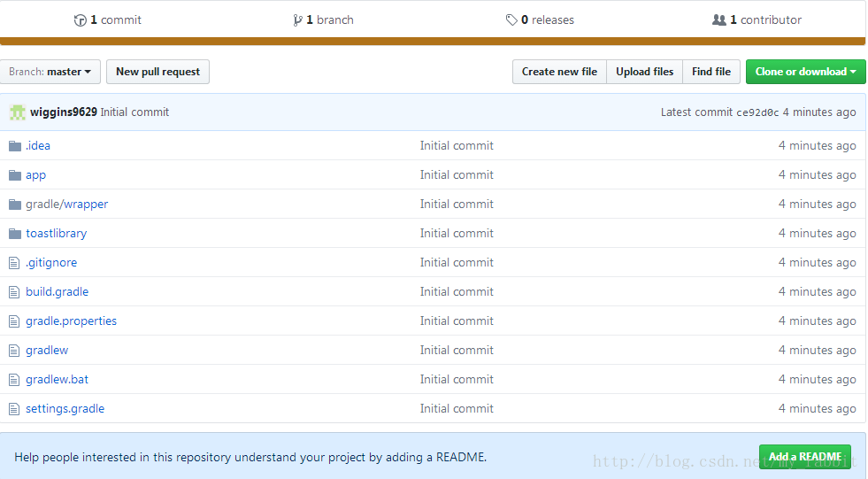Open Initial commit message in app row
The height and width of the screenshot is (479, 868).
457,175
